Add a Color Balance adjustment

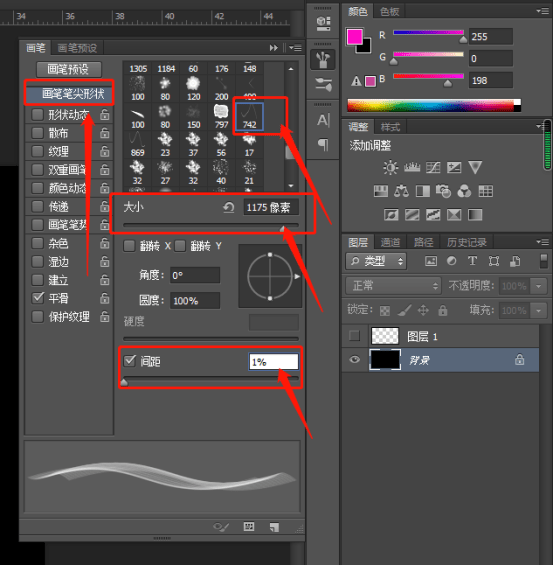point(401,191)
